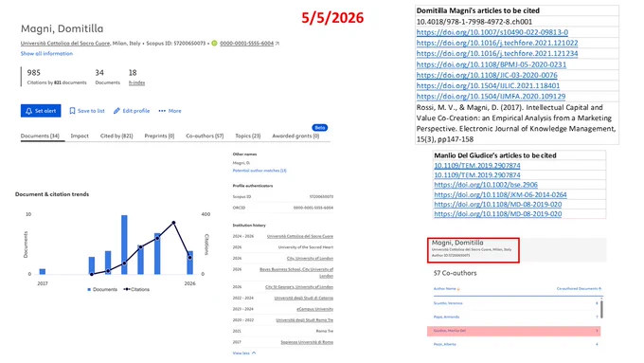Sort co-authors by Author Name column

(x=447, y=288)
